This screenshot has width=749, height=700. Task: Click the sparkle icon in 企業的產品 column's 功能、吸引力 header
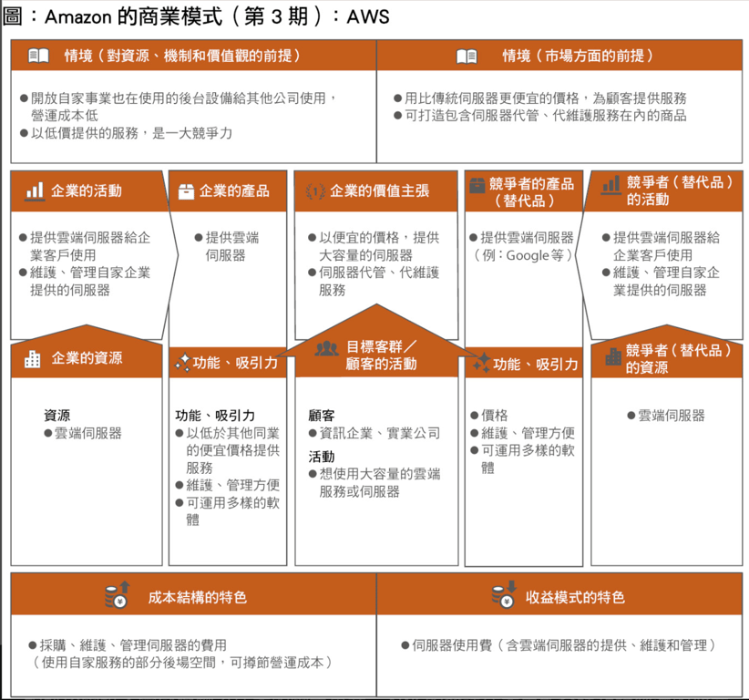click(x=183, y=362)
